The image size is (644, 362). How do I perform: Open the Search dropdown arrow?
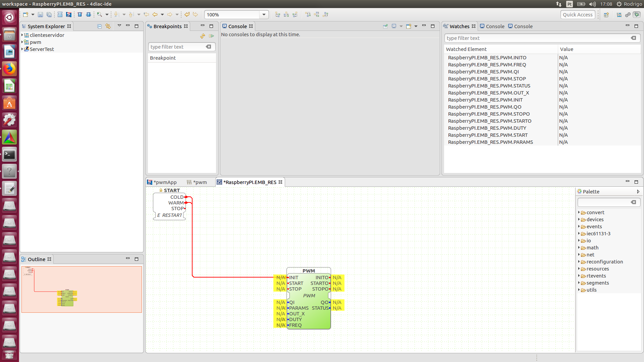(107, 14)
